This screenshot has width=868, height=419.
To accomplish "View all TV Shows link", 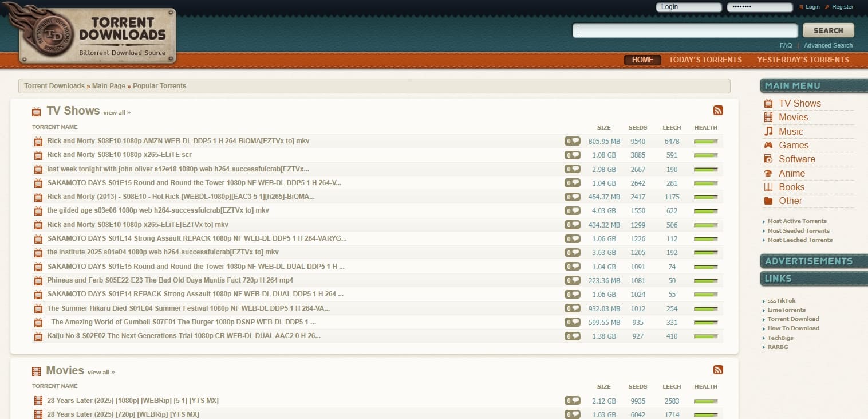I will [117, 113].
